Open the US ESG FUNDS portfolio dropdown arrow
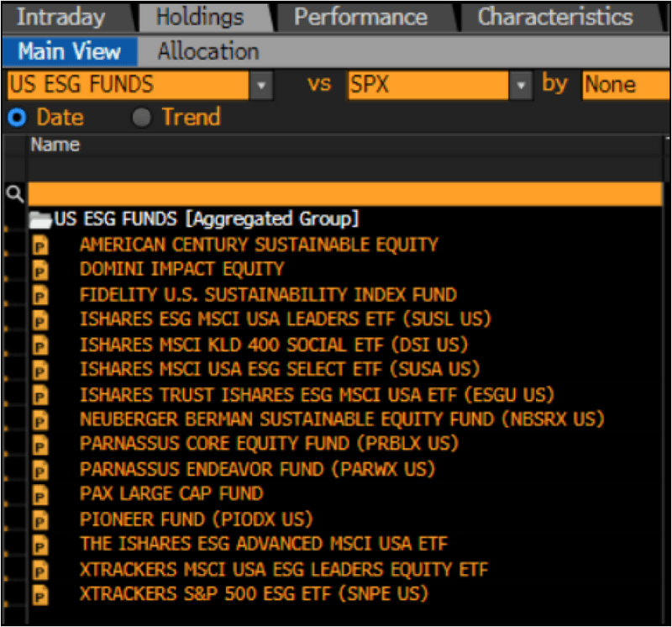672x627 pixels. pos(261,85)
